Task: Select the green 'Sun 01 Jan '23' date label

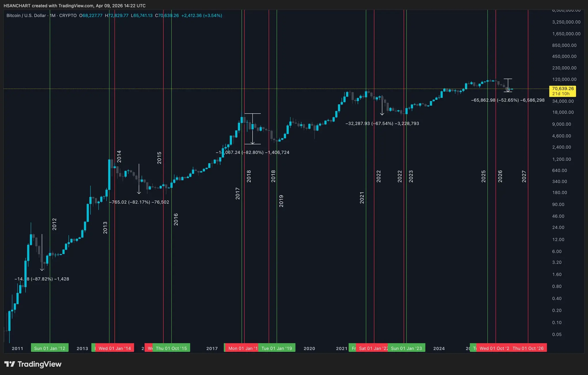Action: pos(407,348)
